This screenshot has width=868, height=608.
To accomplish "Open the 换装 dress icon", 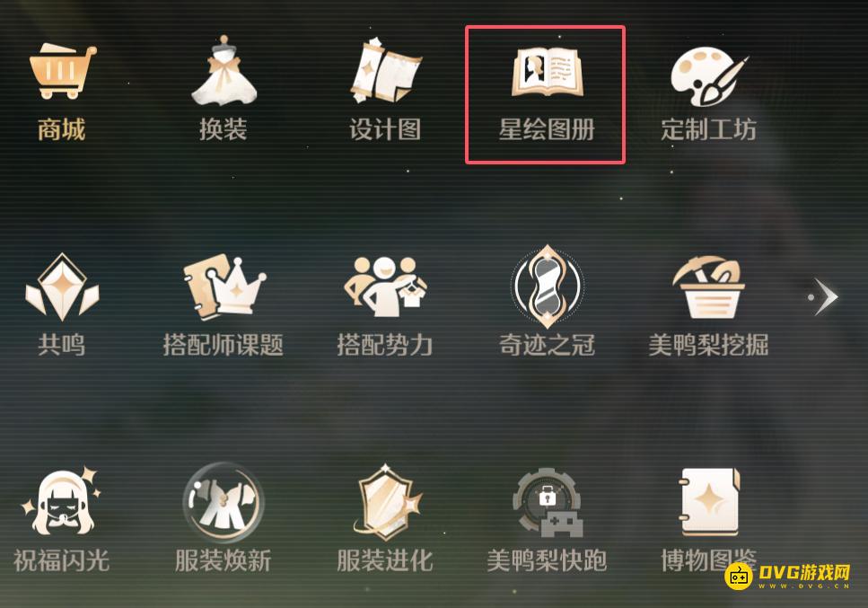I will tap(224, 70).
